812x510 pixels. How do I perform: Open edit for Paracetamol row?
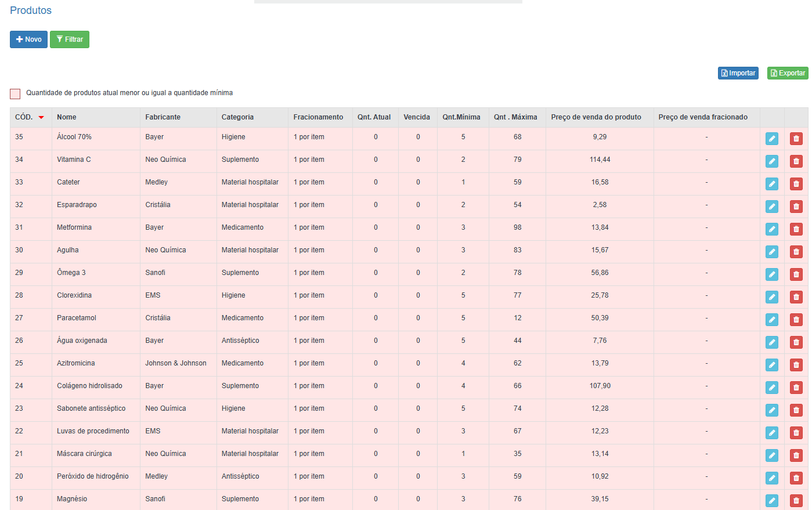click(x=771, y=319)
